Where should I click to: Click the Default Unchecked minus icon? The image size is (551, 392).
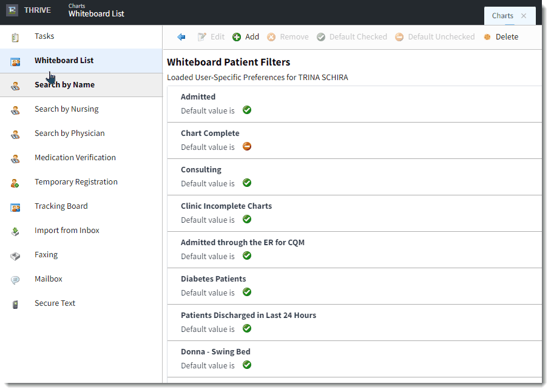(x=399, y=37)
